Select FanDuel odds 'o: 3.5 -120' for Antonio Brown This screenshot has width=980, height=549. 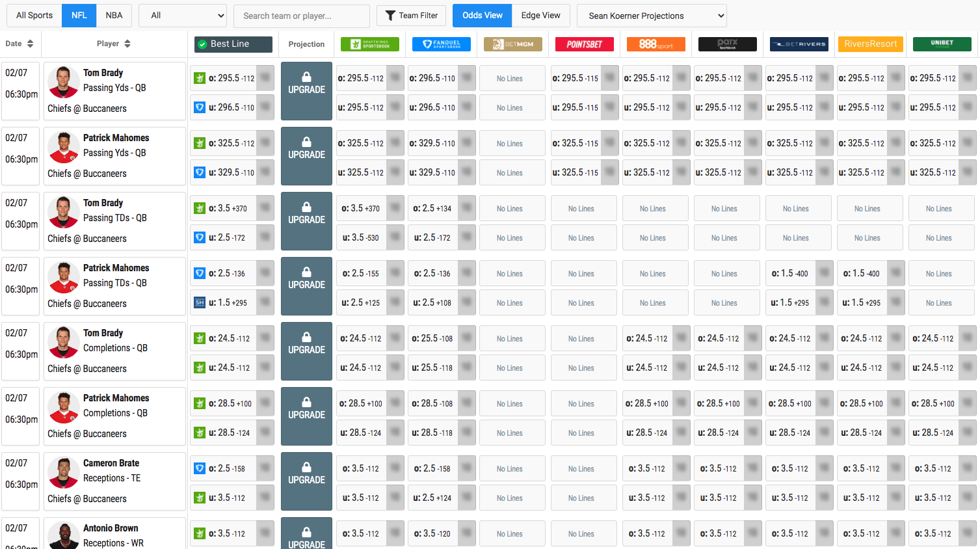(x=442, y=533)
